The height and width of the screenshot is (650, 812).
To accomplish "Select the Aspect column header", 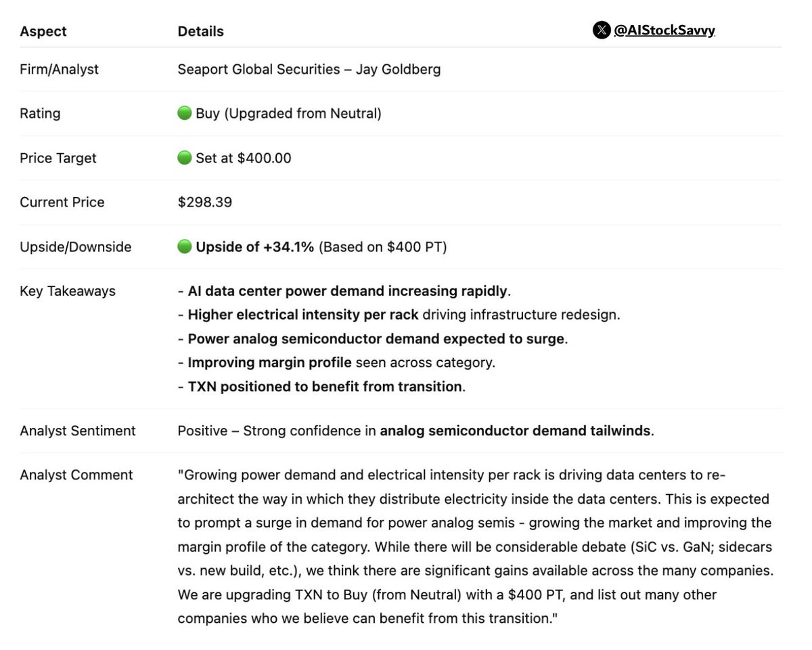I will [43, 31].
